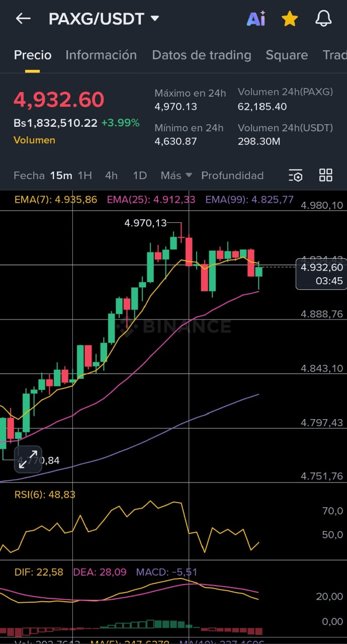Toggle the favorite star icon

pyautogui.click(x=290, y=19)
